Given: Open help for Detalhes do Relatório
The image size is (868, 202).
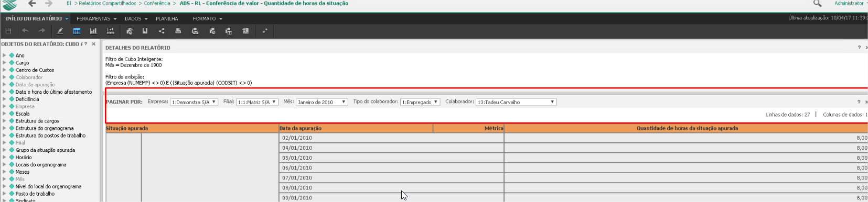Looking at the screenshot, I should [x=859, y=48].
